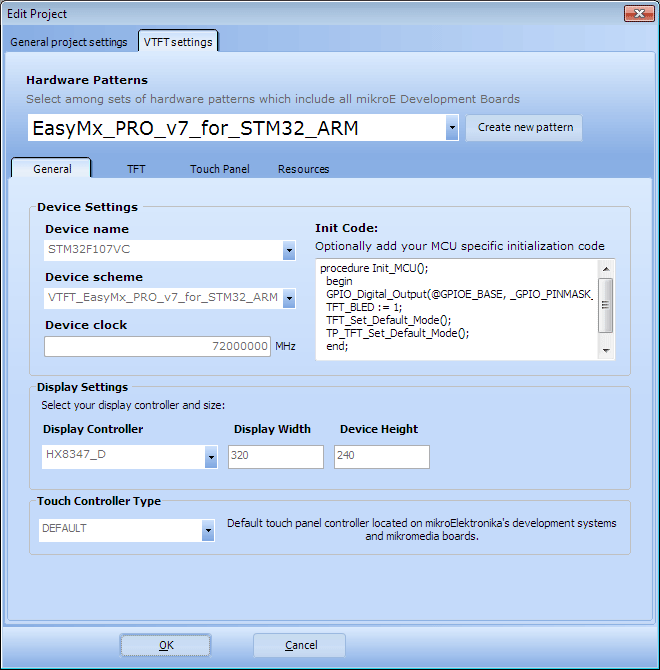
Task: Expand the Display Controller dropdown arrow
Action: click(x=211, y=457)
